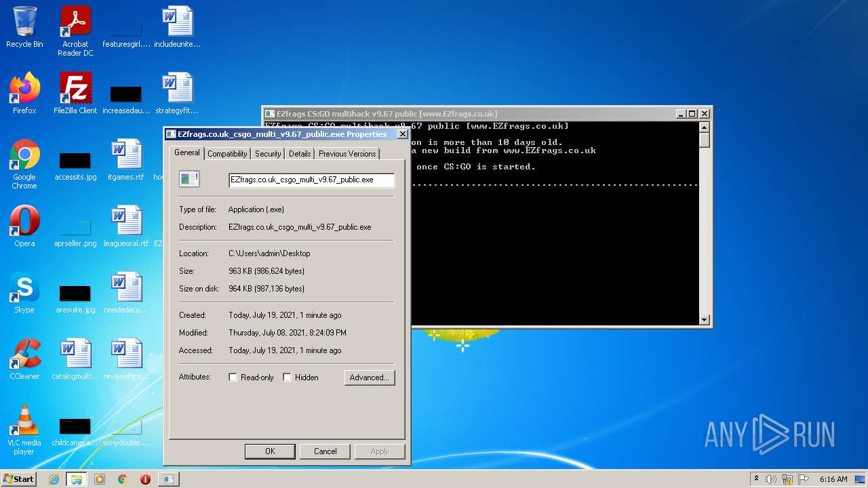This screenshot has width=868, height=488.
Task: Click OK in Properties dialog
Action: [x=270, y=451]
